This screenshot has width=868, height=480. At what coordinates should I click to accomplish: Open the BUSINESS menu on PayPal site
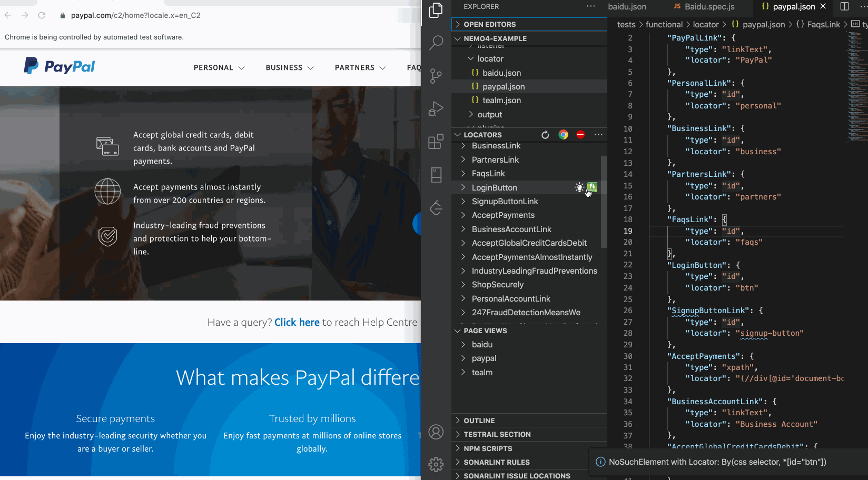point(290,68)
